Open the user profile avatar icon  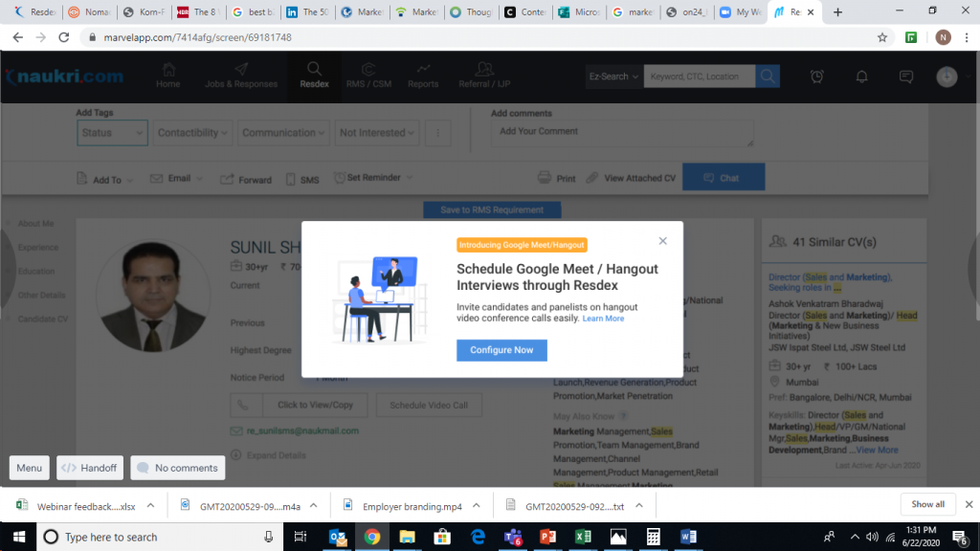point(947,77)
